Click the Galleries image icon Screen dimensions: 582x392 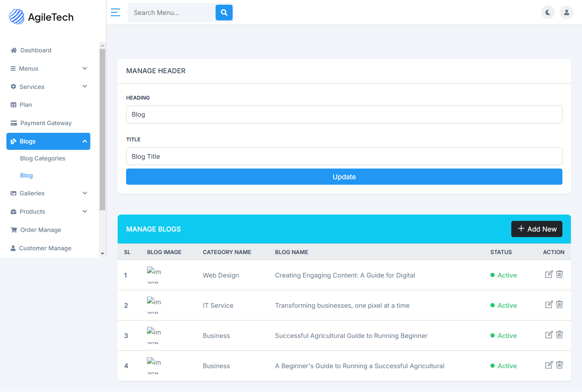coord(13,193)
